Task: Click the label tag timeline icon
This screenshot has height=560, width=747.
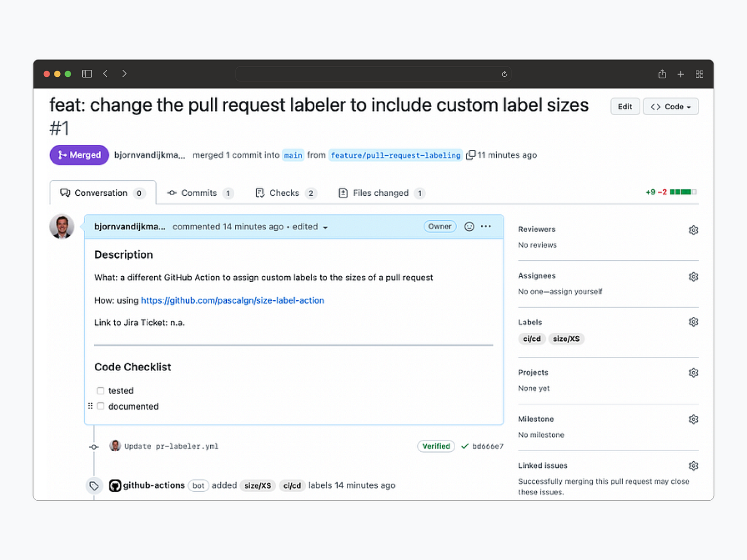Action: (94, 485)
